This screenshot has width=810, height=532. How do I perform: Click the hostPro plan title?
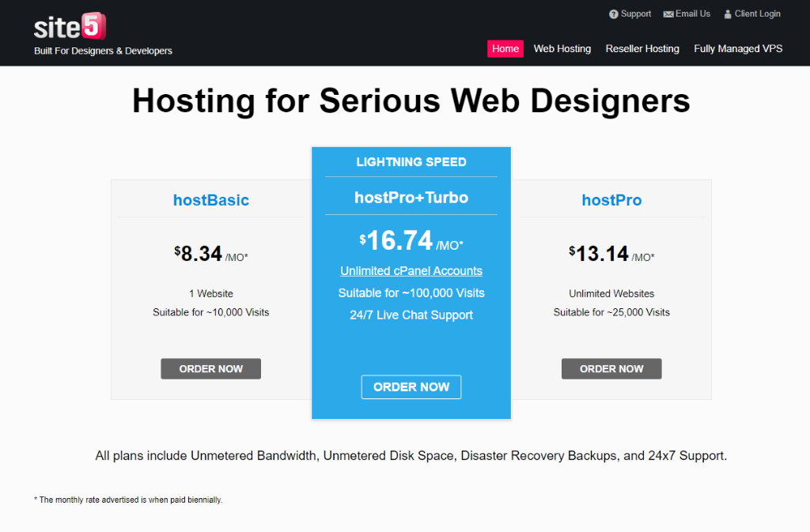point(611,200)
